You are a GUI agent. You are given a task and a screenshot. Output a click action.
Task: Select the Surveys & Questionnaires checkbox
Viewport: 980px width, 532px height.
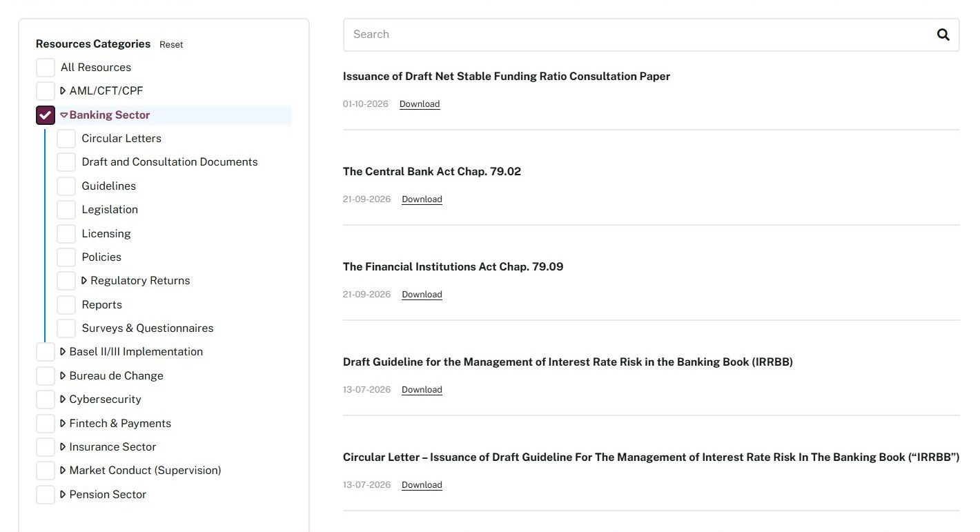coord(66,328)
